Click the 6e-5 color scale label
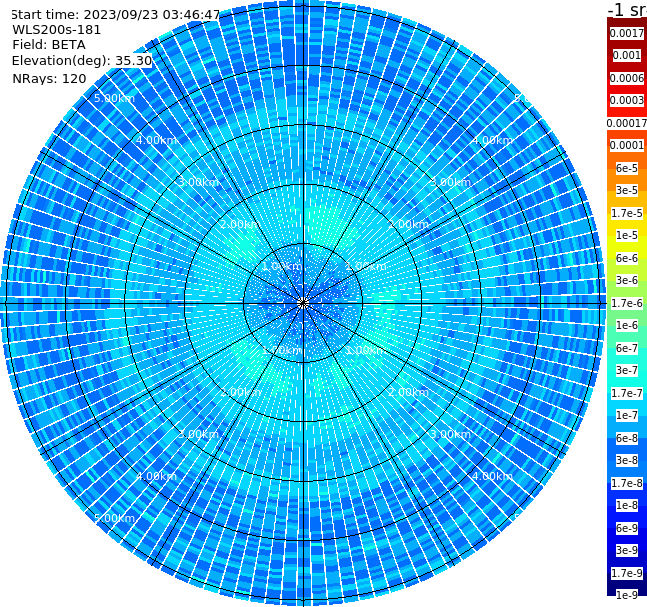This screenshot has height=607, width=647. pyautogui.click(x=627, y=168)
